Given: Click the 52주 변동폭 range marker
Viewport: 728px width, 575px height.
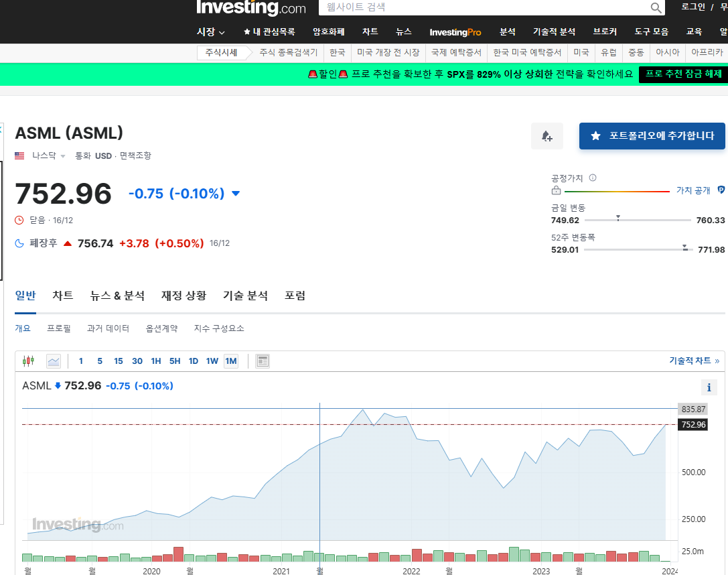Looking at the screenshot, I should tap(685, 247).
